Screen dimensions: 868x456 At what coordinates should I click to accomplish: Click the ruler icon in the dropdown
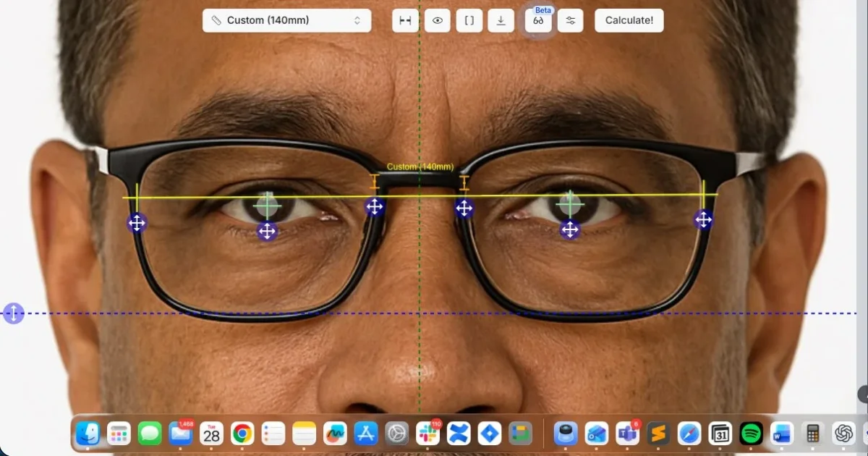[216, 20]
